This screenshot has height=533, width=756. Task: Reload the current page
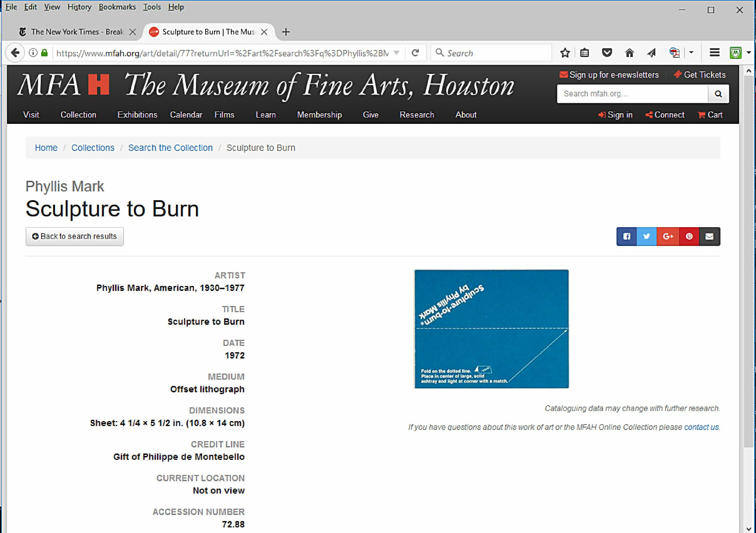point(415,53)
